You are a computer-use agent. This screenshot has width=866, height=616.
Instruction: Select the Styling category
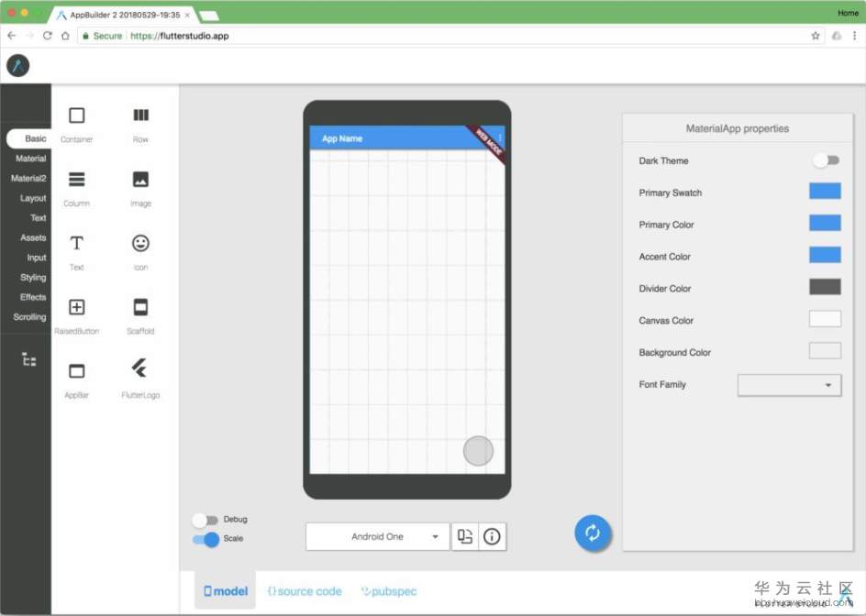pyautogui.click(x=33, y=278)
